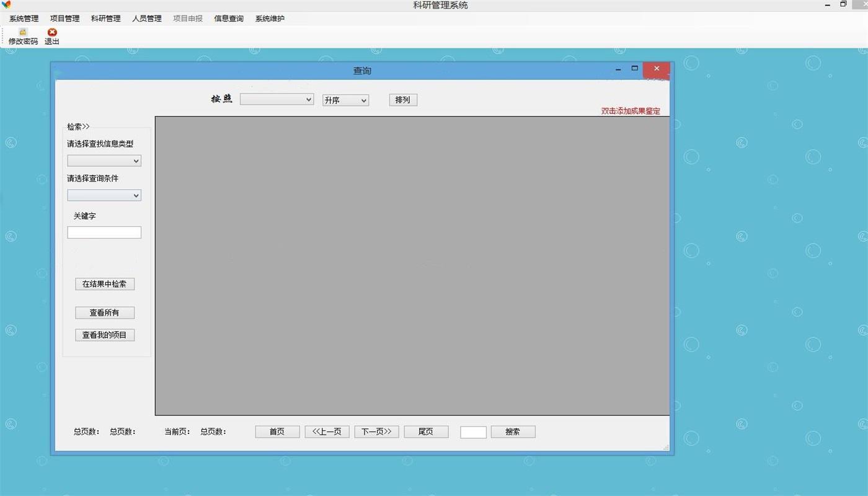Click the 在结果中检索 button
The height and width of the screenshot is (496, 868).
[x=104, y=284]
